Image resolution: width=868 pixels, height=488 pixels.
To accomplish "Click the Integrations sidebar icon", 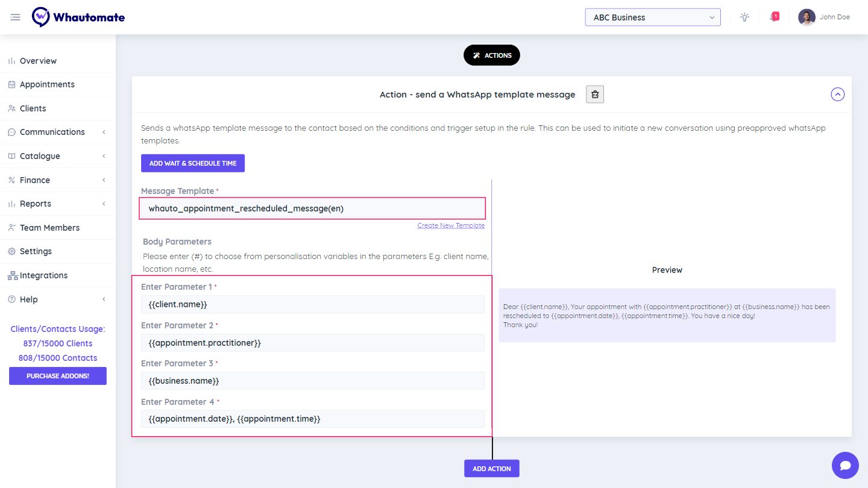I will 12,275.
